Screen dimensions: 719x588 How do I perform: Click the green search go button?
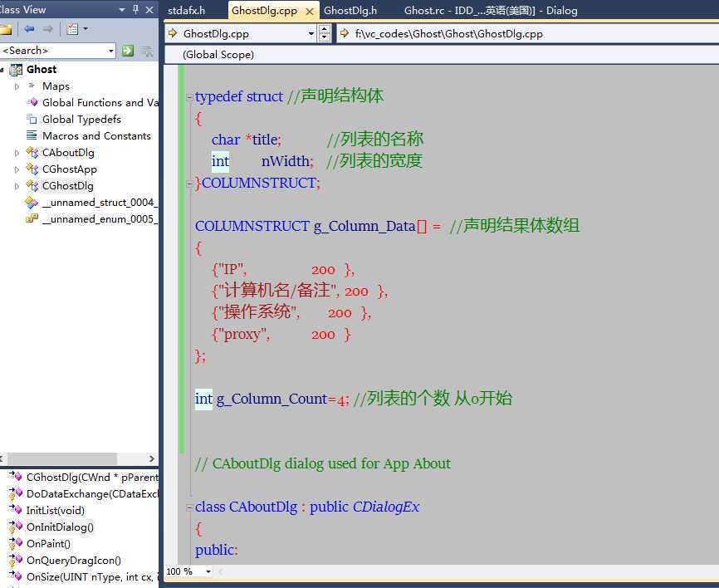[128, 51]
